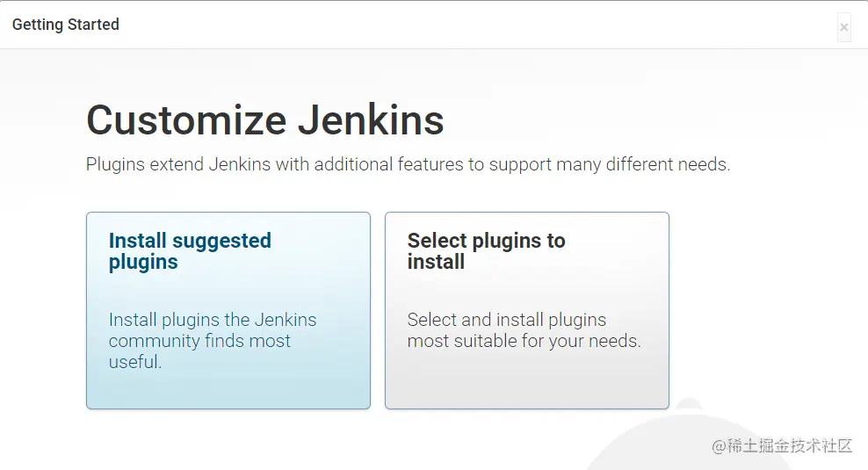Click the word "useful." in the blue card
868x470 pixels.
tap(135, 362)
